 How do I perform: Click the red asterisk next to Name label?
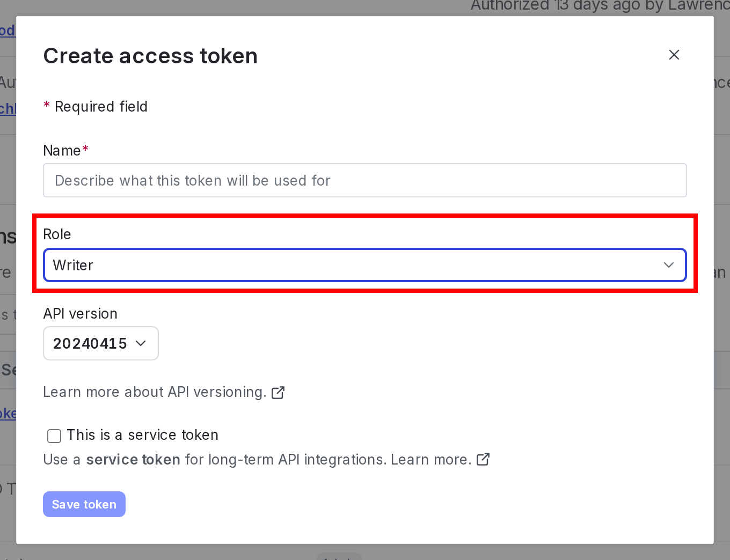(86, 147)
